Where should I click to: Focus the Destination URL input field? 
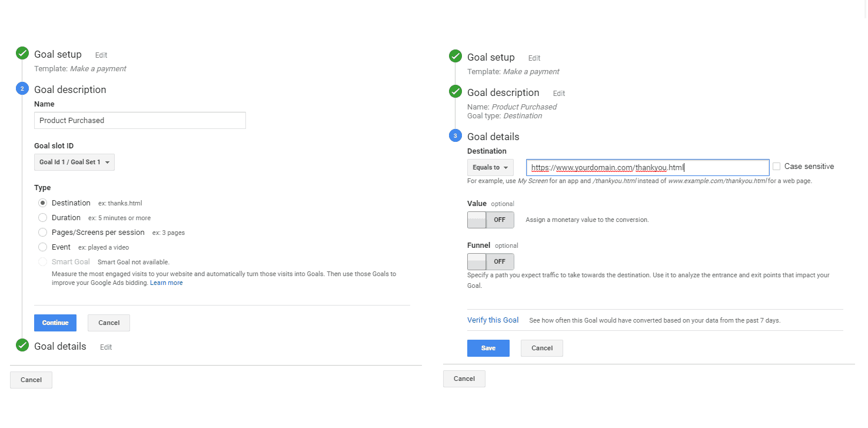(648, 167)
